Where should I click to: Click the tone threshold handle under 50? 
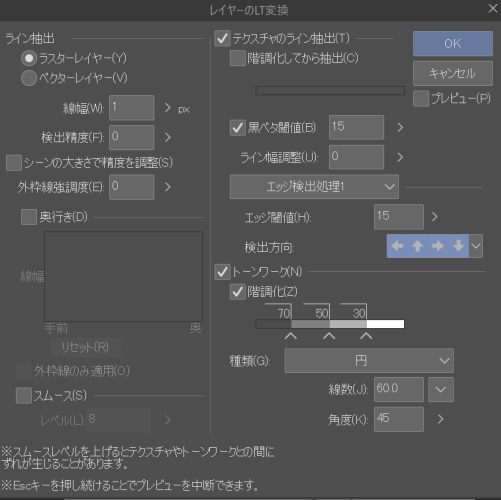(x=329, y=336)
